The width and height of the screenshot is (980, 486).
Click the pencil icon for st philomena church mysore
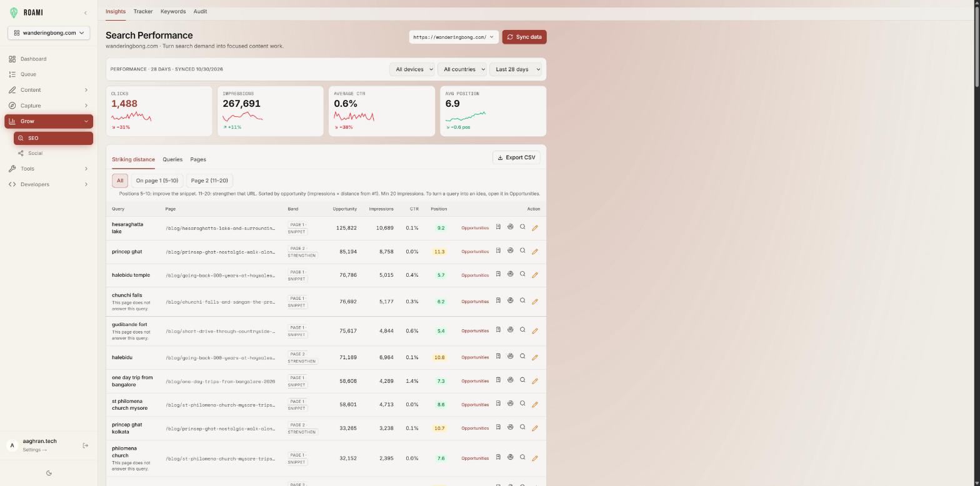[535, 405]
